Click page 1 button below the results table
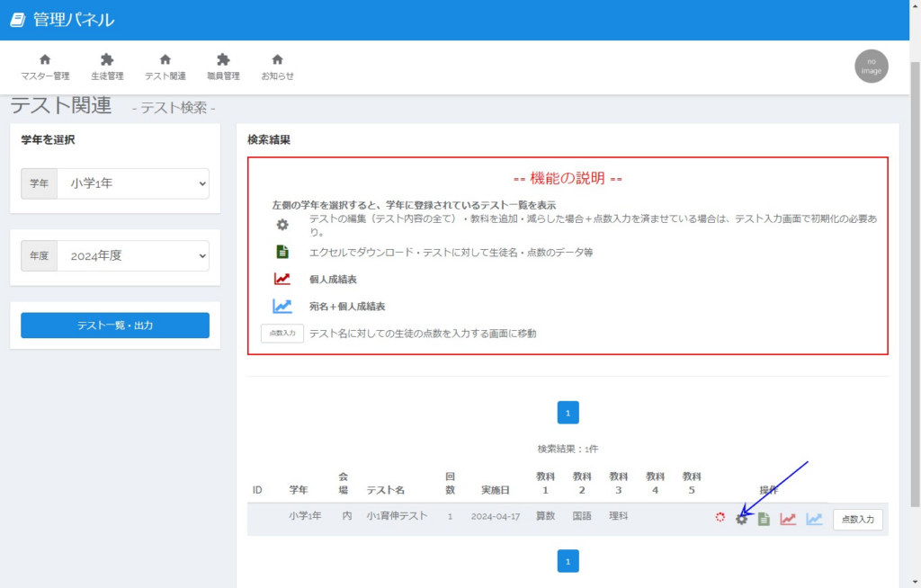Image resolution: width=921 pixels, height=588 pixels. click(x=568, y=561)
